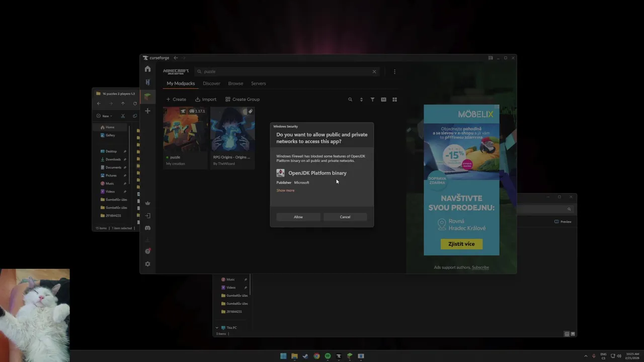
Task: Click the Cut scissors icon in Explorer toolbar
Action: [x=123, y=116]
